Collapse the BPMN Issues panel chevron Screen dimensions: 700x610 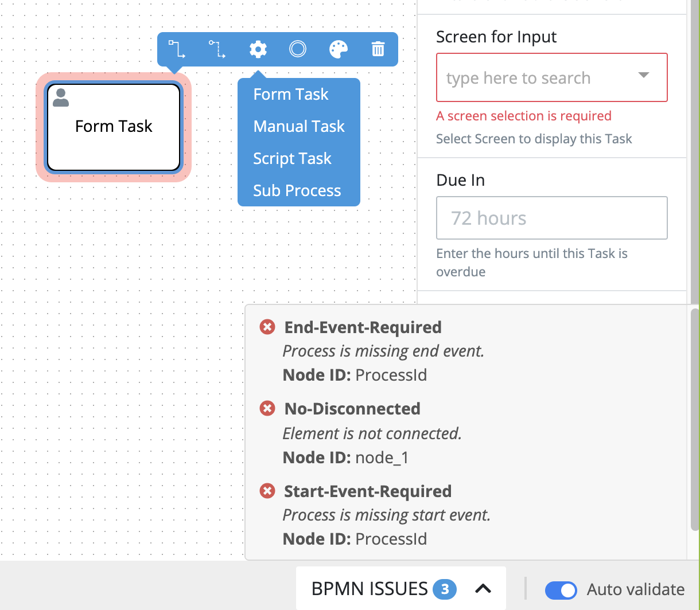tap(483, 589)
